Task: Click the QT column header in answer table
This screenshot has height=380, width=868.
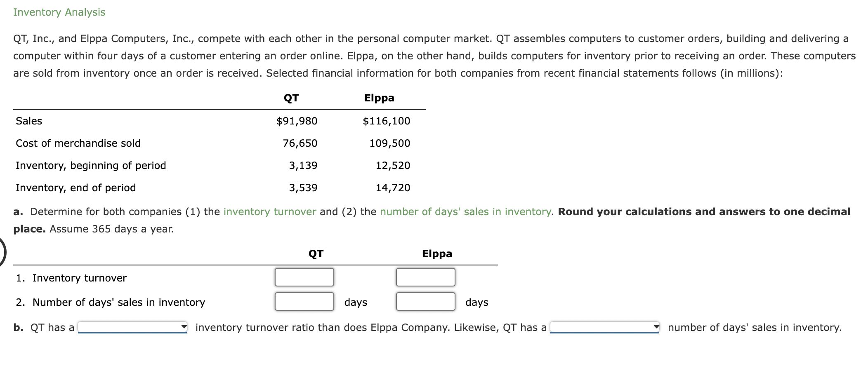Action: [x=316, y=253]
